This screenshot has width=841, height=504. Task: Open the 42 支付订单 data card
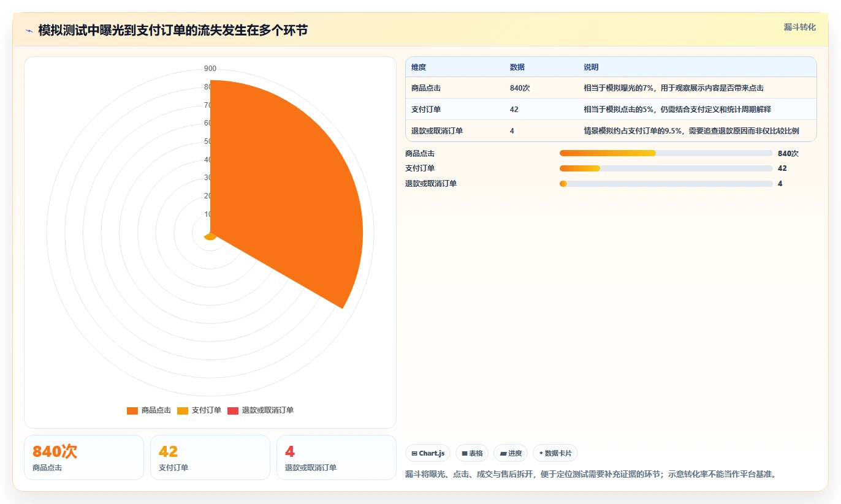pos(210,457)
